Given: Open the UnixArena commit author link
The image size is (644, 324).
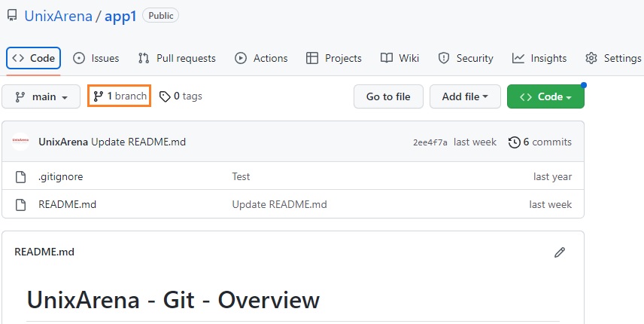Looking at the screenshot, I should click(63, 142).
